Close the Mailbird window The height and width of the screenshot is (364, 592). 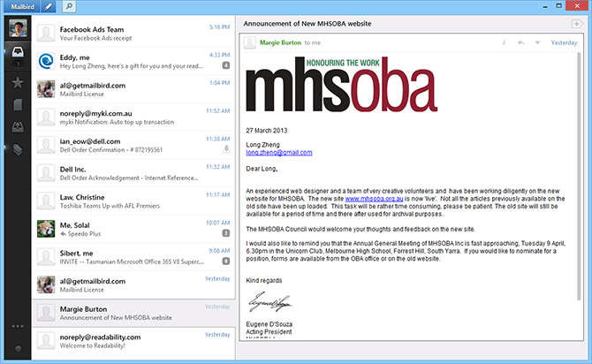click(577, 5)
